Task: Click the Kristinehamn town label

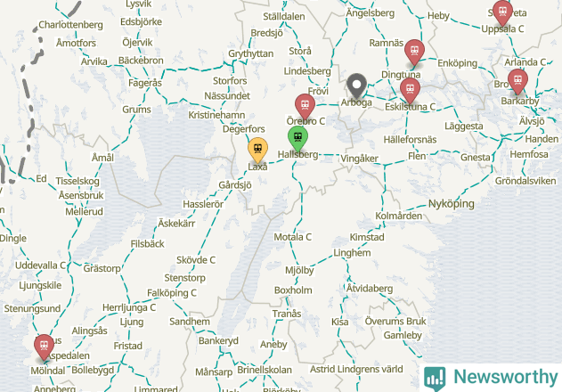Action: coord(216,115)
